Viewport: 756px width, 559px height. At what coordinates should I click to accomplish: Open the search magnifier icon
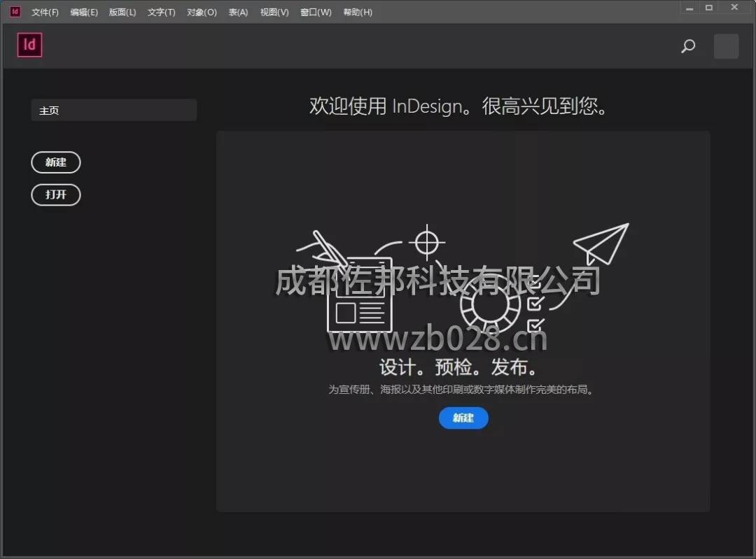coord(688,45)
